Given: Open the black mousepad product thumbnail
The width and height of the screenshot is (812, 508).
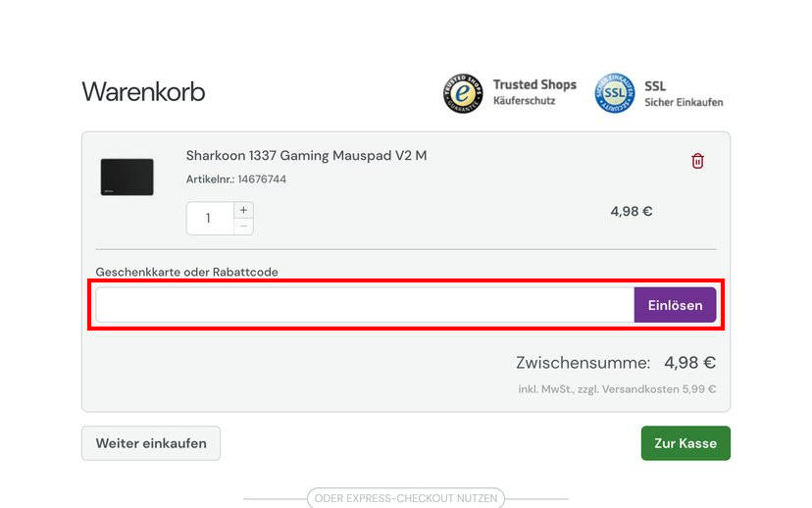Looking at the screenshot, I should [127, 178].
